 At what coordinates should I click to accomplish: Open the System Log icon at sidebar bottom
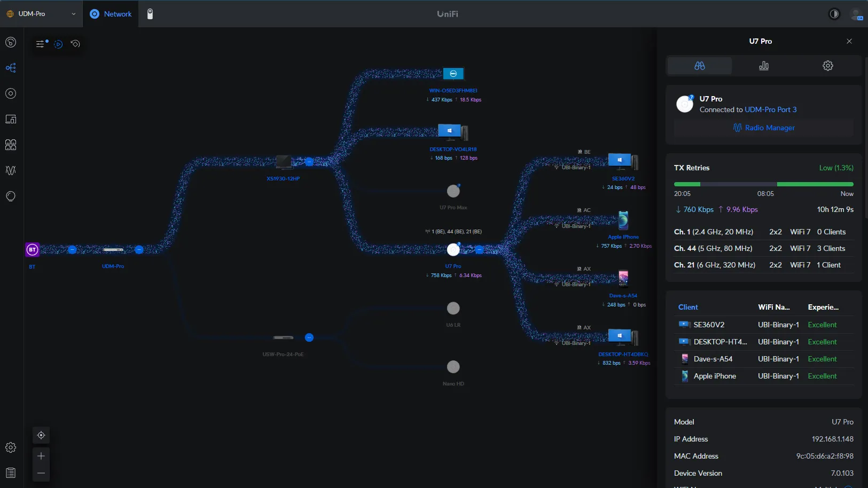(x=11, y=473)
